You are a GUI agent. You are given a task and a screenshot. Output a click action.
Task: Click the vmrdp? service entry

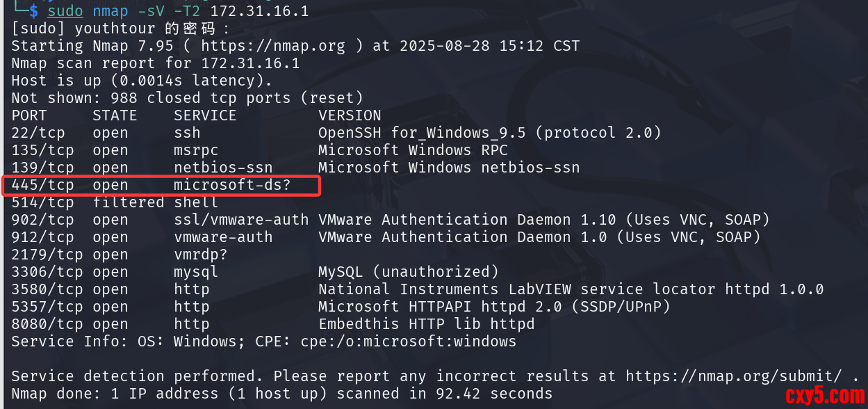coord(201,255)
